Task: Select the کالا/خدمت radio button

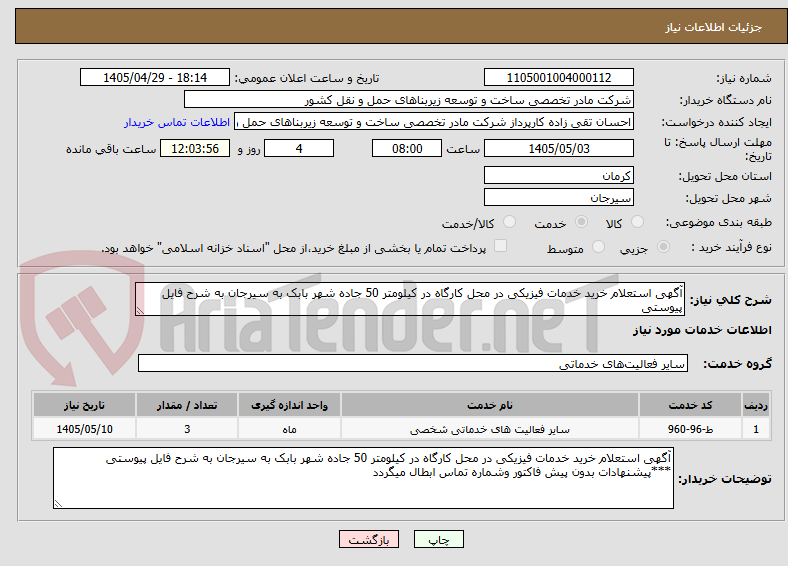Action: (510, 222)
